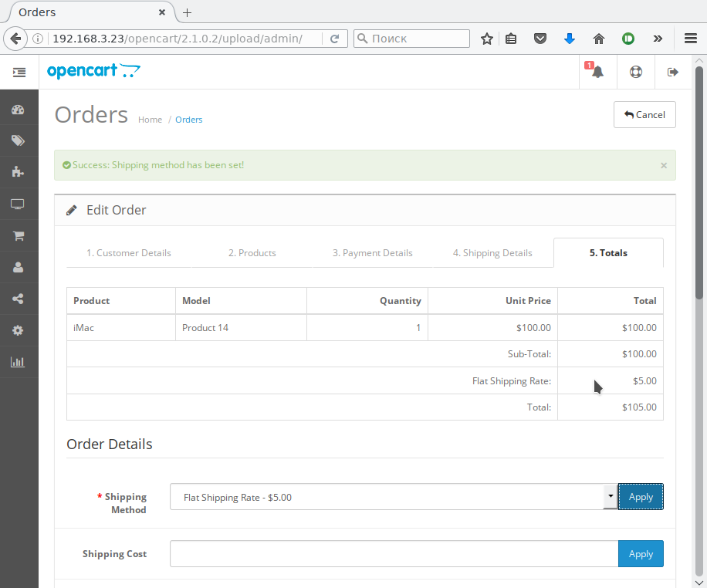Click the Flat Shipping Rate: label

511,381
